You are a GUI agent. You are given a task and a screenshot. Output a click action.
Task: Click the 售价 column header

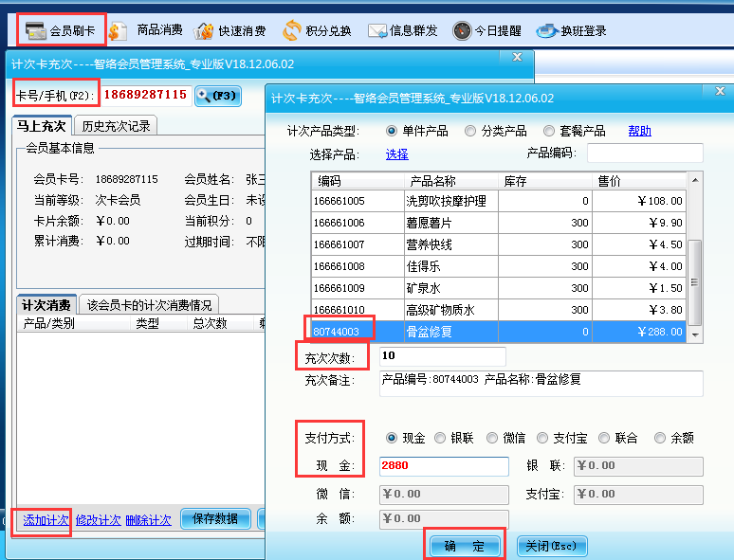[639, 181]
